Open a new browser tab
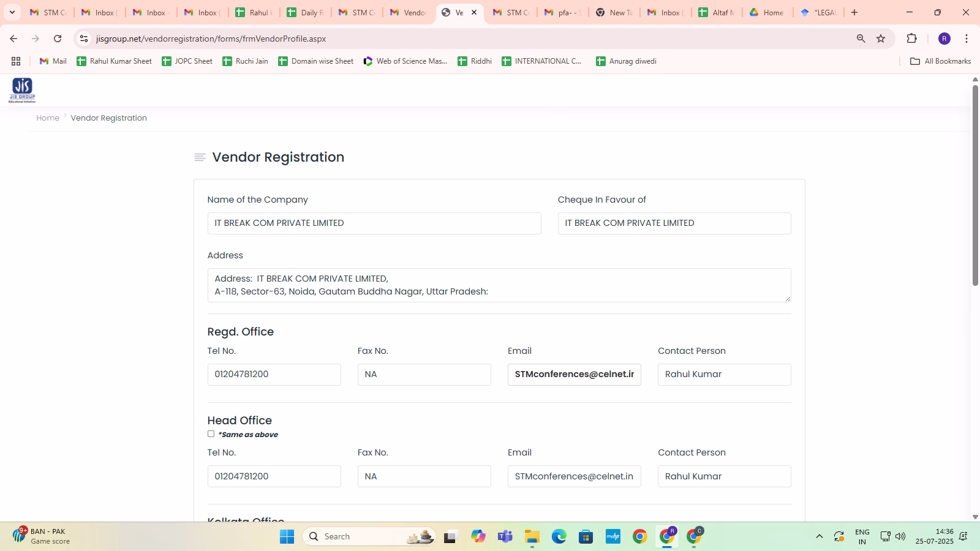The image size is (980, 551). click(854, 12)
